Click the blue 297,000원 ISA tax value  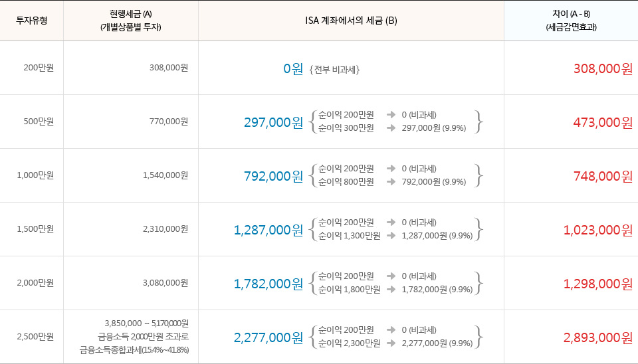[273, 122]
